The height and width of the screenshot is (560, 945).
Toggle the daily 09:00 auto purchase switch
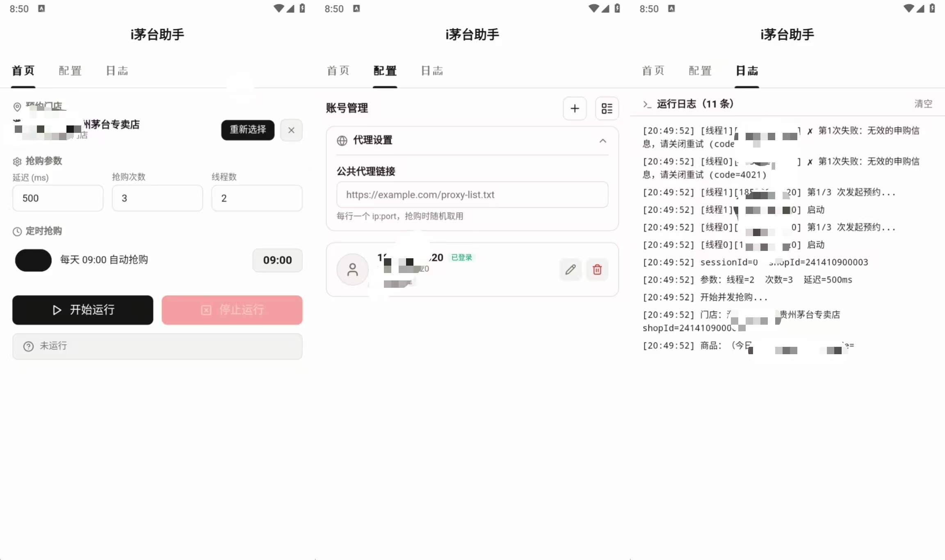33,260
